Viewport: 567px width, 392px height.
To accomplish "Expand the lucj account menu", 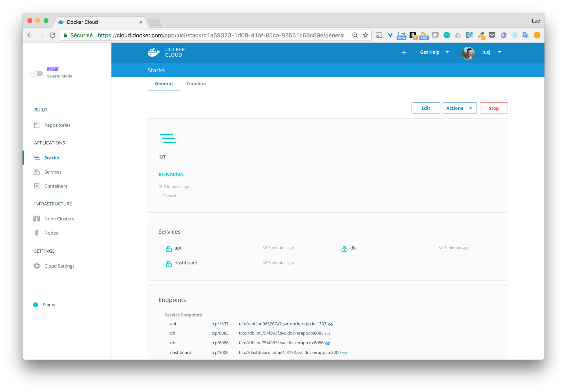I will [491, 52].
